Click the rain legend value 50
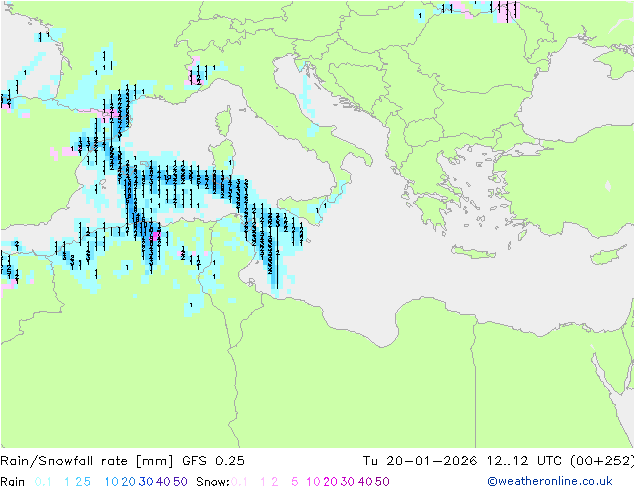The height and width of the screenshot is (490, 634). click(180, 482)
